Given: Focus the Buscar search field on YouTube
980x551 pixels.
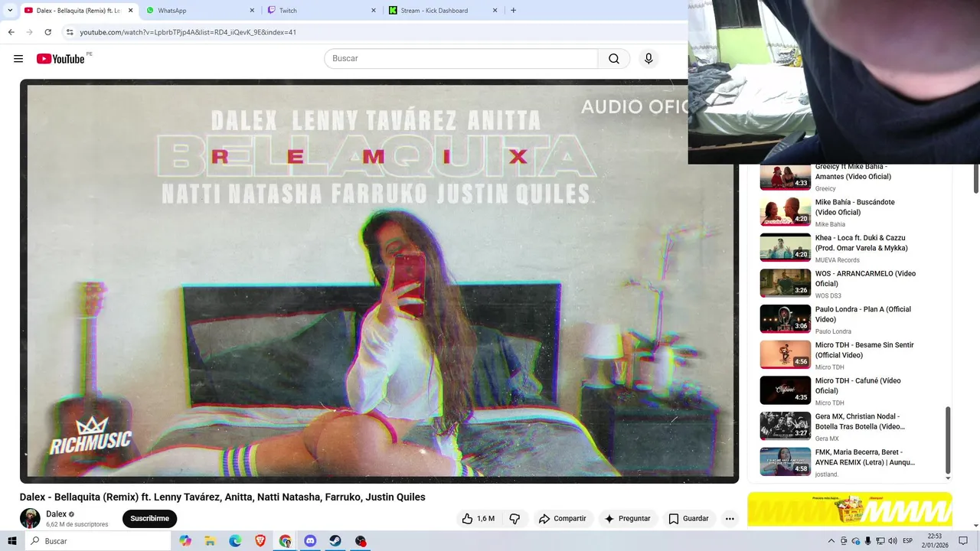Looking at the screenshot, I should coord(461,59).
